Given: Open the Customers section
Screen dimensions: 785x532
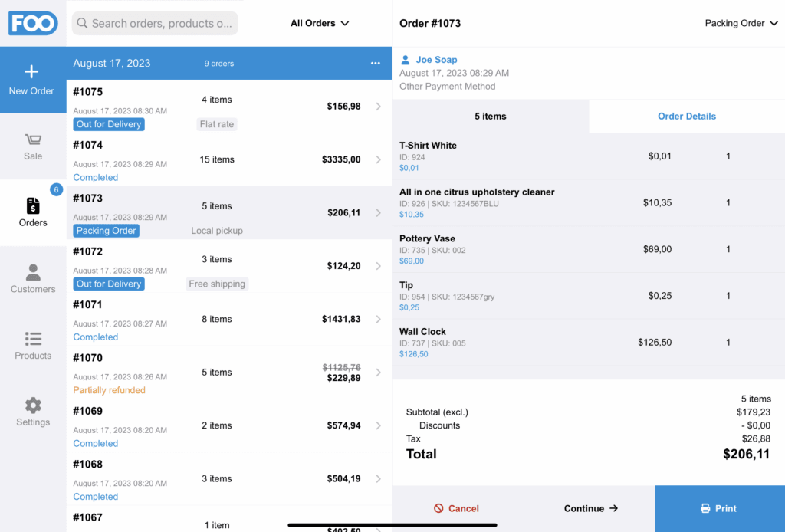Looking at the screenshot, I should pos(32,277).
